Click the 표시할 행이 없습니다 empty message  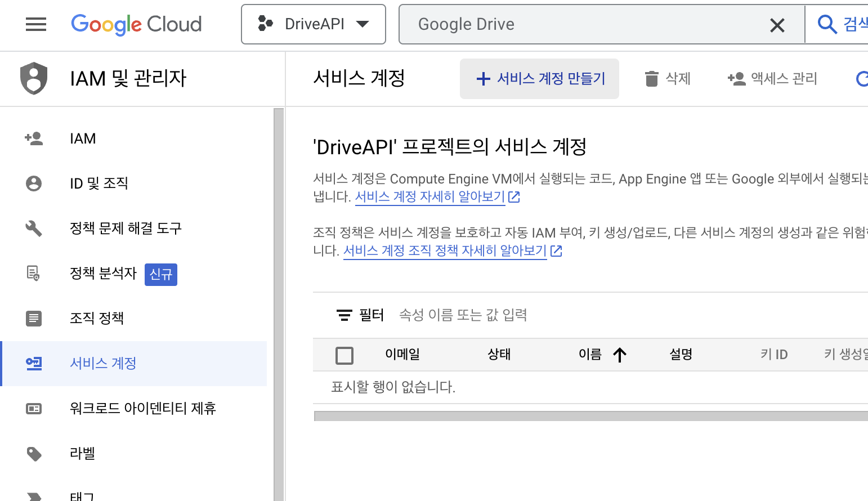click(393, 387)
